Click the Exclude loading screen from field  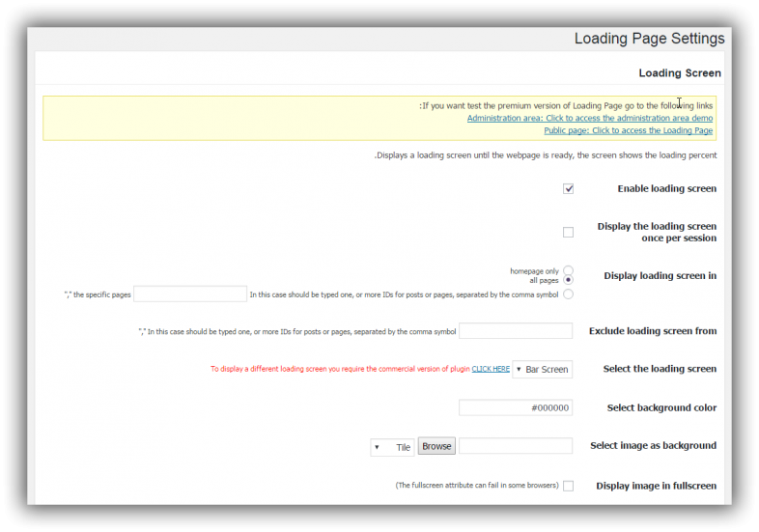point(516,331)
